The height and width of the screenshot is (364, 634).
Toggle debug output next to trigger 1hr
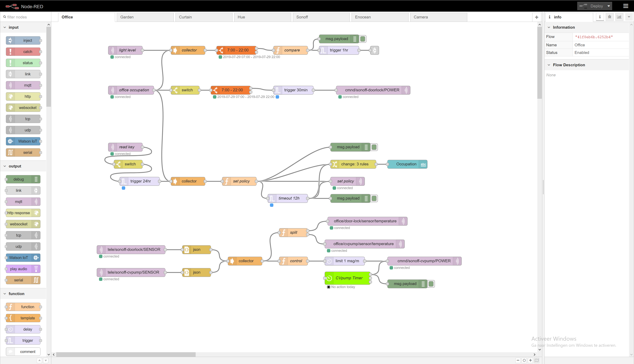click(x=363, y=39)
